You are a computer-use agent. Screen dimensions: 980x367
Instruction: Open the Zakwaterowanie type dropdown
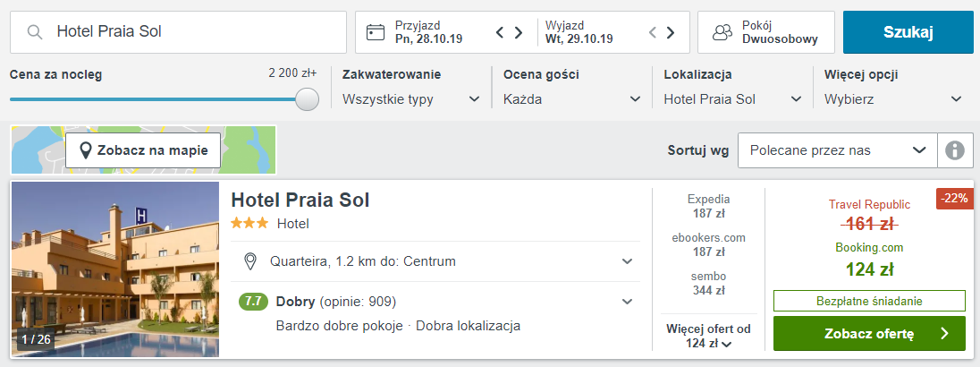click(411, 98)
